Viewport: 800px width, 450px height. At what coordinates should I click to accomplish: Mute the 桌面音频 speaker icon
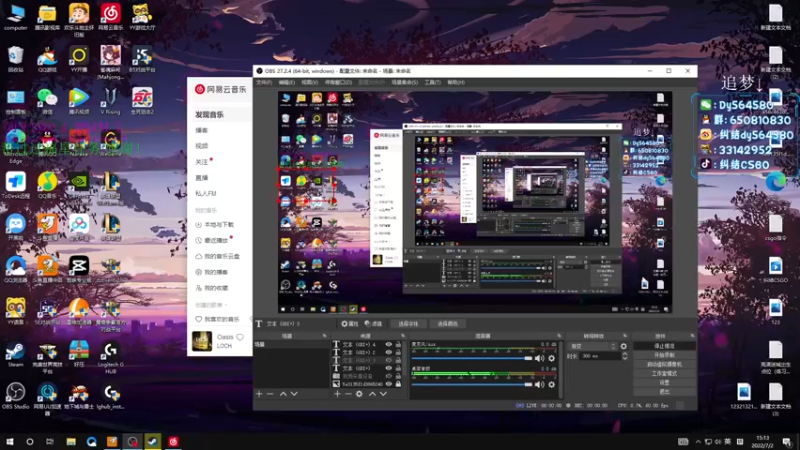(x=539, y=384)
